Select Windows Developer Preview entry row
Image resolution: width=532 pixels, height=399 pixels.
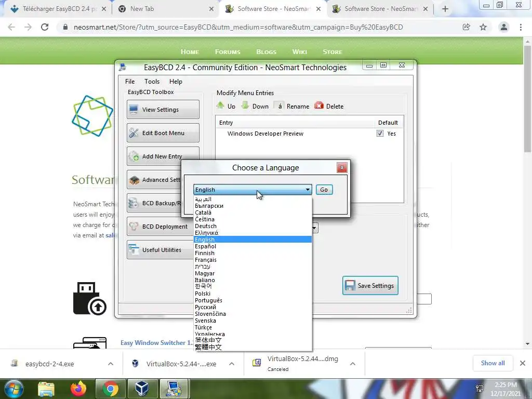309,134
